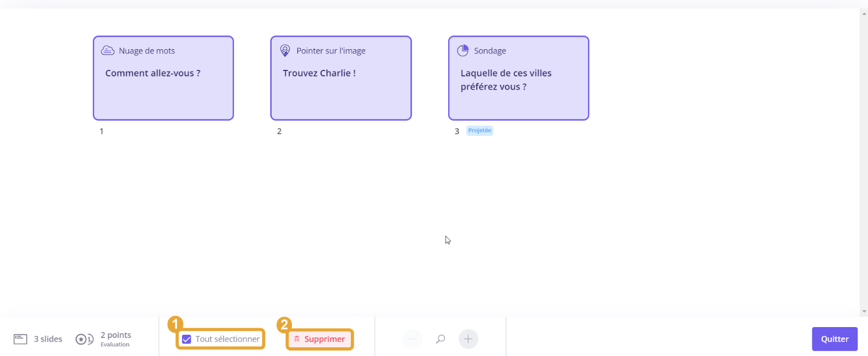Click the Tout sélectionner label

click(x=227, y=339)
